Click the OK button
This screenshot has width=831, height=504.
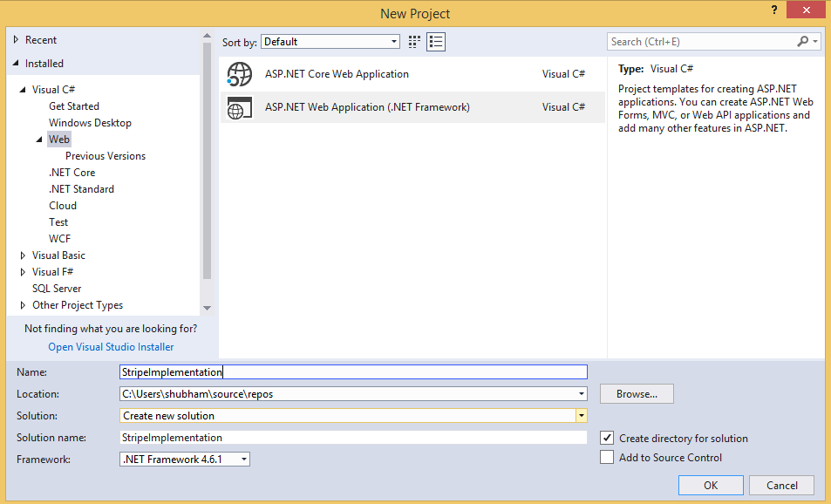pyautogui.click(x=711, y=485)
